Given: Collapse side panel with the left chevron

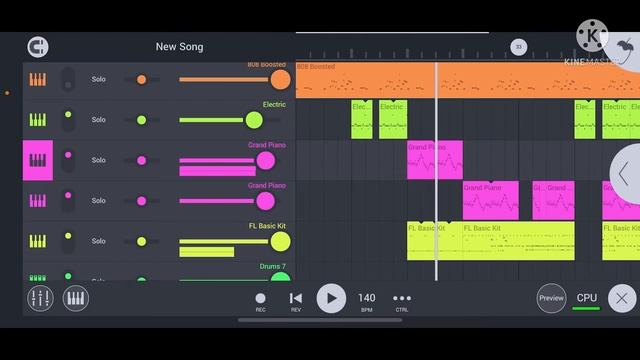Looking at the screenshot, I should point(624,174).
